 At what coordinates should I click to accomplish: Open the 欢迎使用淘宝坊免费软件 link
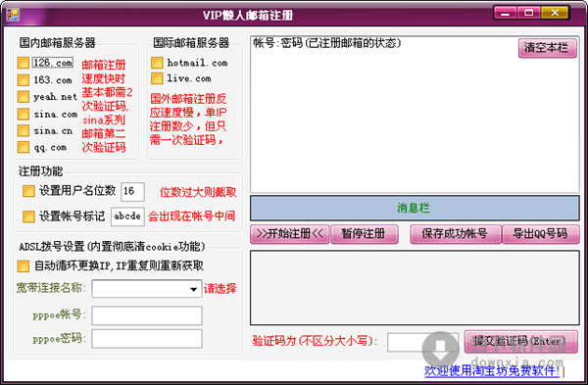pos(492,371)
